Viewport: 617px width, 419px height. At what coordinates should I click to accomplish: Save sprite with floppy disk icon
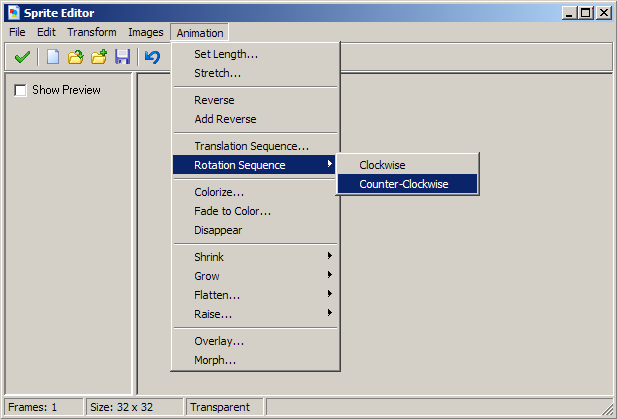122,57
